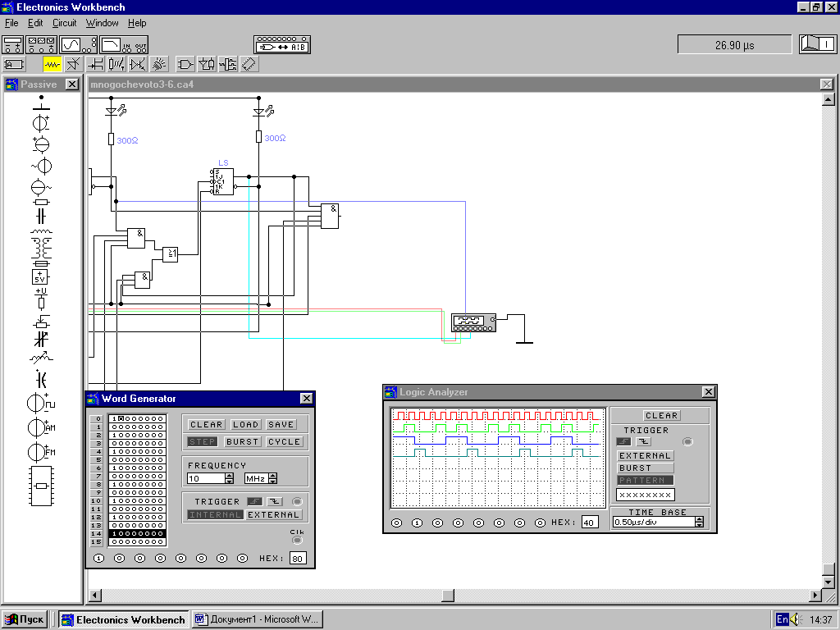Image resolution: width=840 pixels, height=630 pixels.
Task: Click CLEAR in Logic Analyzer
Action: pyautogui.click(x=662, y=416)
